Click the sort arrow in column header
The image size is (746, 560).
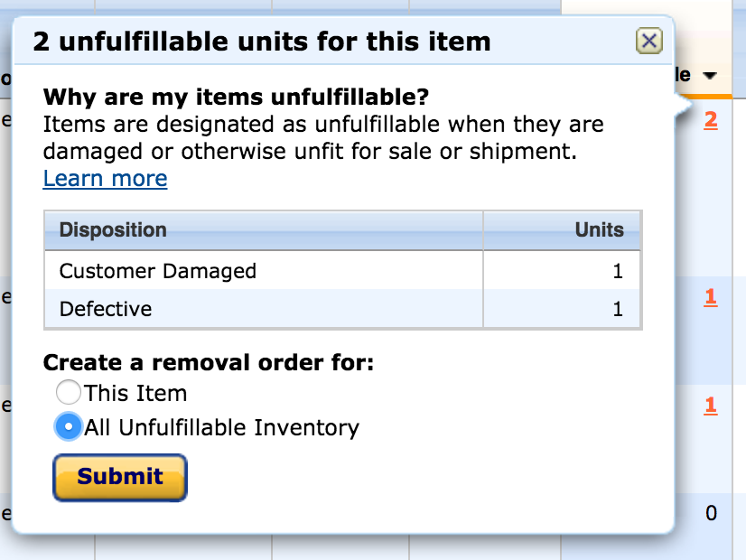tap(709, 75)
